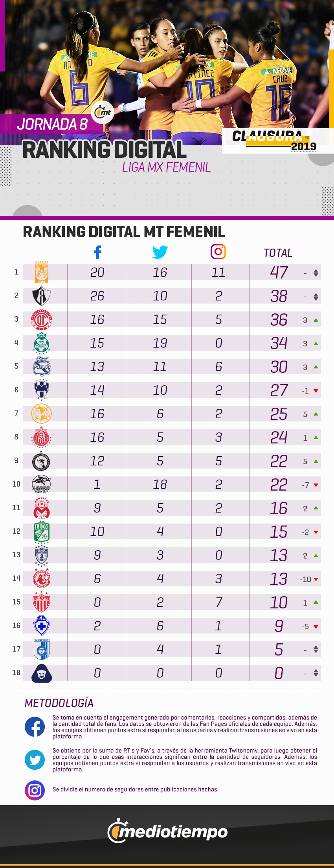Click the Facebook column header icon
The height and width of the screenshot is (868, 334).
[97, 252]
